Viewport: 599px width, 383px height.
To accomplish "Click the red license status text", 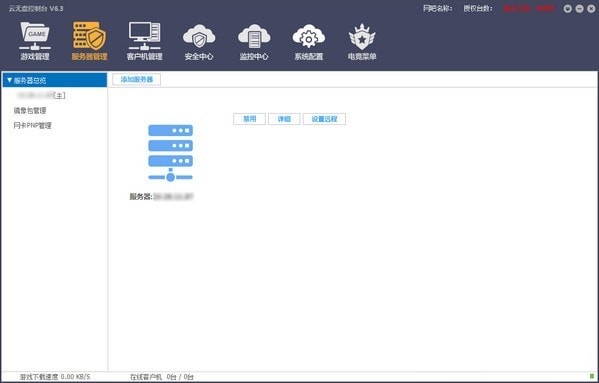I will [x=529, y=8].
